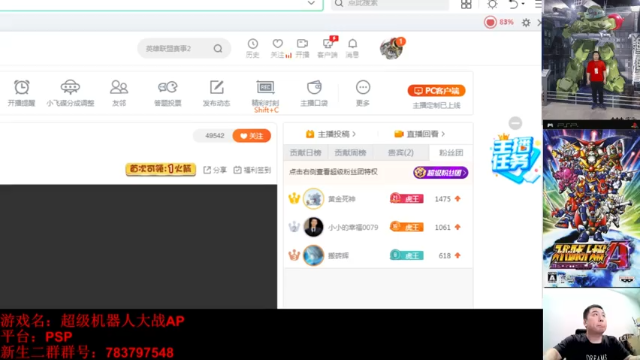Expand the 更多 more options icon

(x=363, y=87)
